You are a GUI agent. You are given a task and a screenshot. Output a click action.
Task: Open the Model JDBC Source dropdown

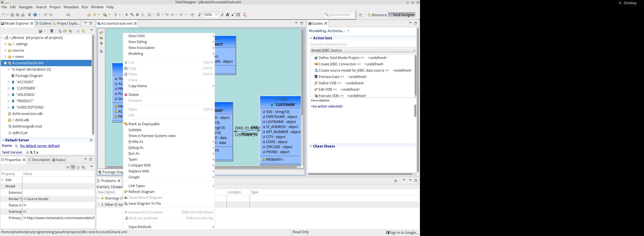pos(363,50)
